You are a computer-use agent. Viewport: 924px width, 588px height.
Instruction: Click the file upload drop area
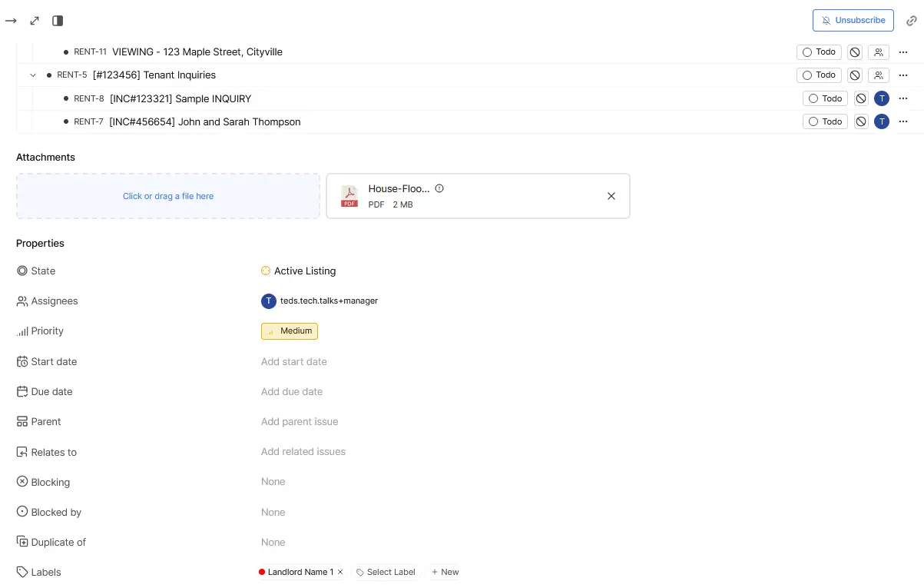[x=168, y=196]
